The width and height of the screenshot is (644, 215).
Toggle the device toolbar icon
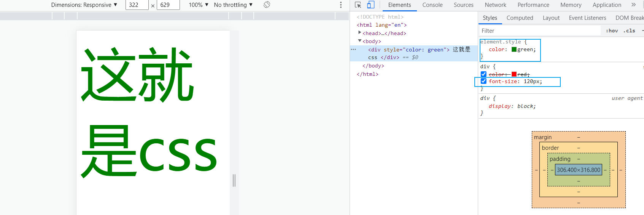coord(370,5)
